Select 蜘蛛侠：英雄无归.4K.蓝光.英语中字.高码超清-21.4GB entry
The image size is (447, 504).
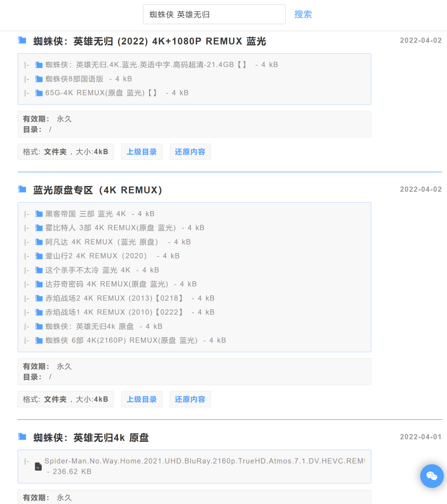coord(146,65)
